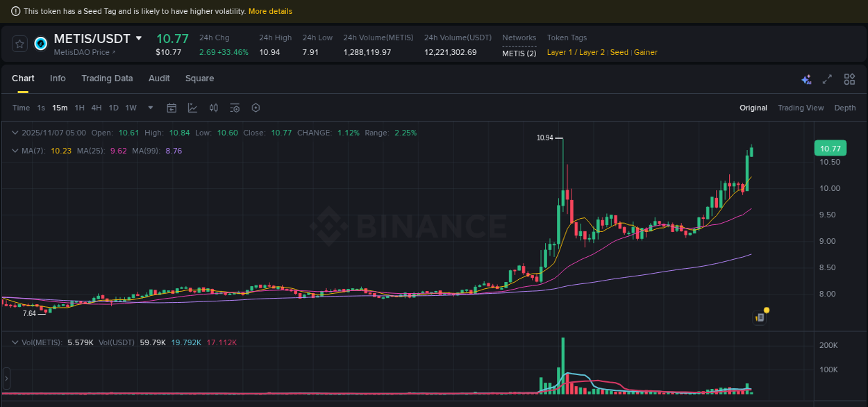Expand chart to fullscreen

826,79
